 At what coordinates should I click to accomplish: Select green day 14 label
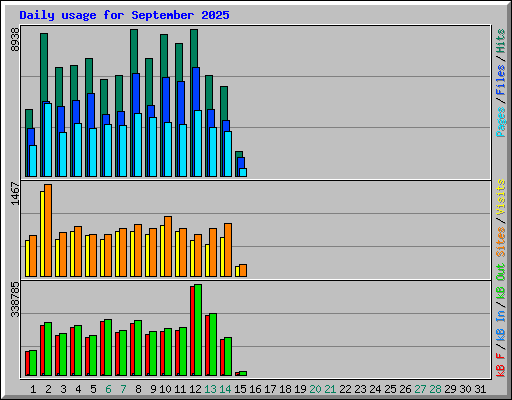click(225, 389)
